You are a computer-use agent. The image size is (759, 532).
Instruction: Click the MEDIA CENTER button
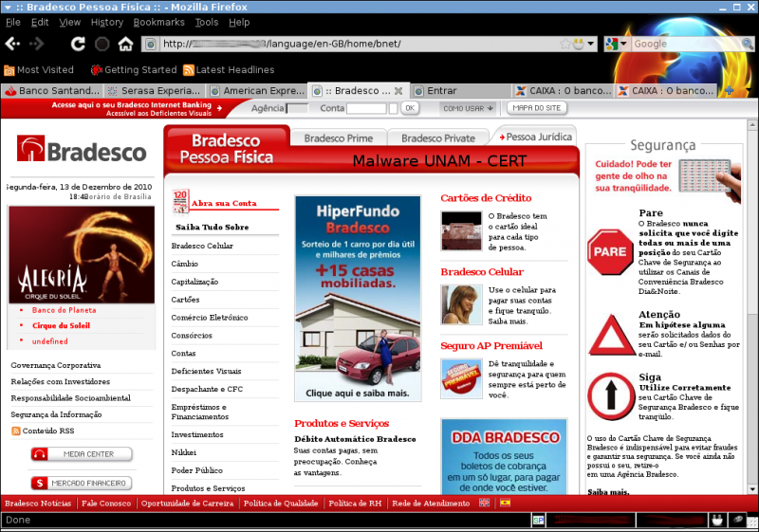point(82,454)
